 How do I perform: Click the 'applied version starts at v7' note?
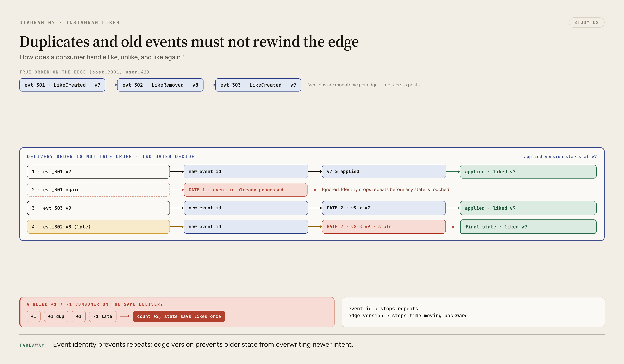560,157
